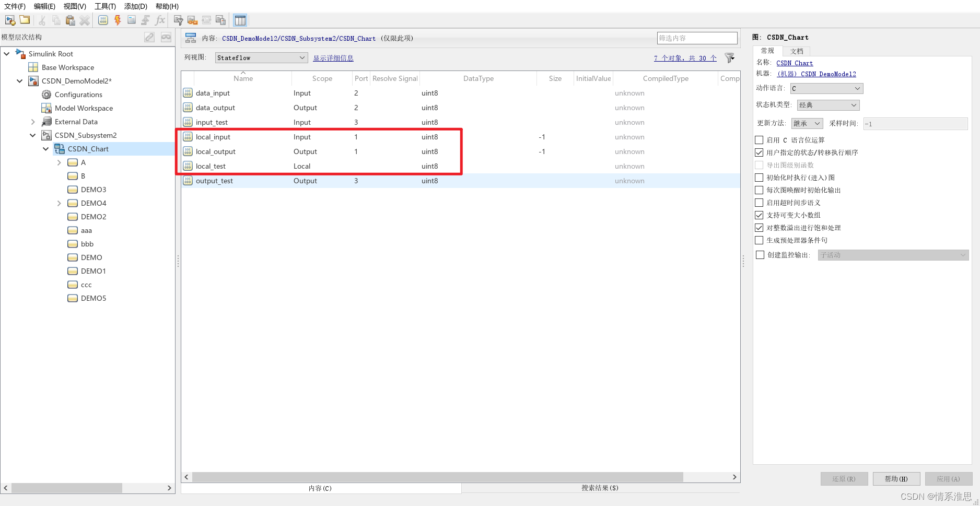The height and width of the screenshot is (506, 980).
Task: Click the External Data database icon
Action: coord(46,122)
